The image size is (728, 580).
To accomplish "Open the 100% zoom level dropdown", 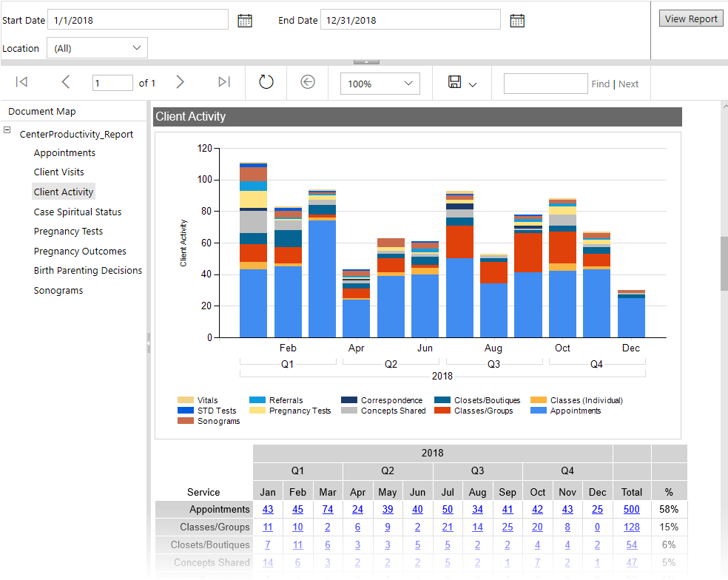I will (x=380, y=84).
